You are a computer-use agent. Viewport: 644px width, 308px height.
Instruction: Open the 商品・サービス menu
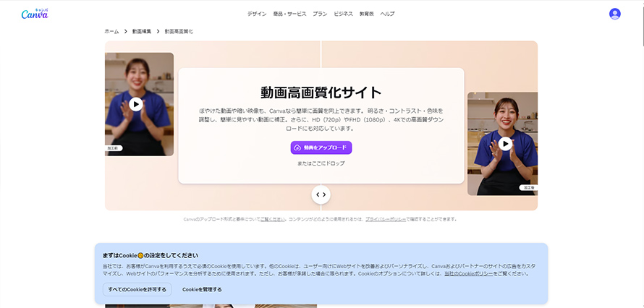[289, 14]
